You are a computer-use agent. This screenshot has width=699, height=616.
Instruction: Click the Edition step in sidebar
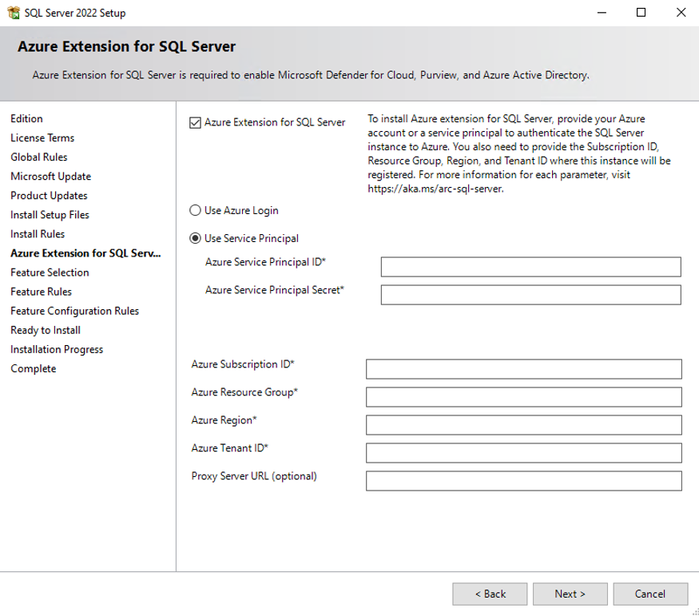[26, 119]
